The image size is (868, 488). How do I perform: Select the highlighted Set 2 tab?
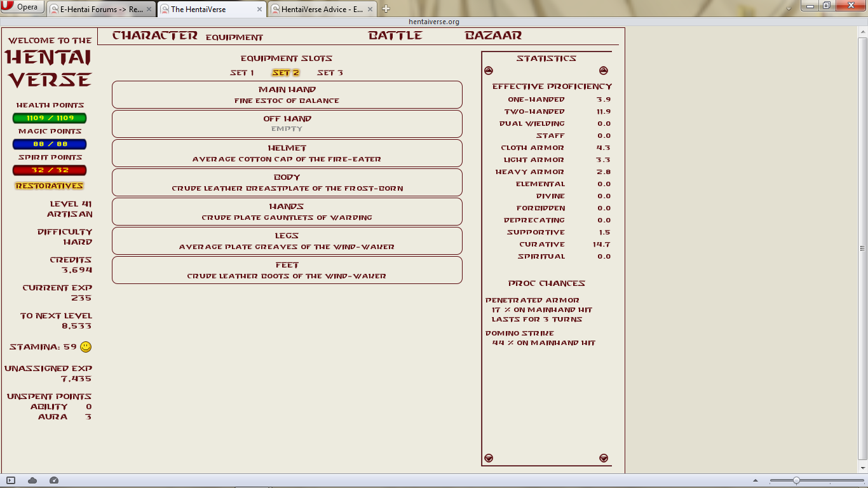[285, 73]
